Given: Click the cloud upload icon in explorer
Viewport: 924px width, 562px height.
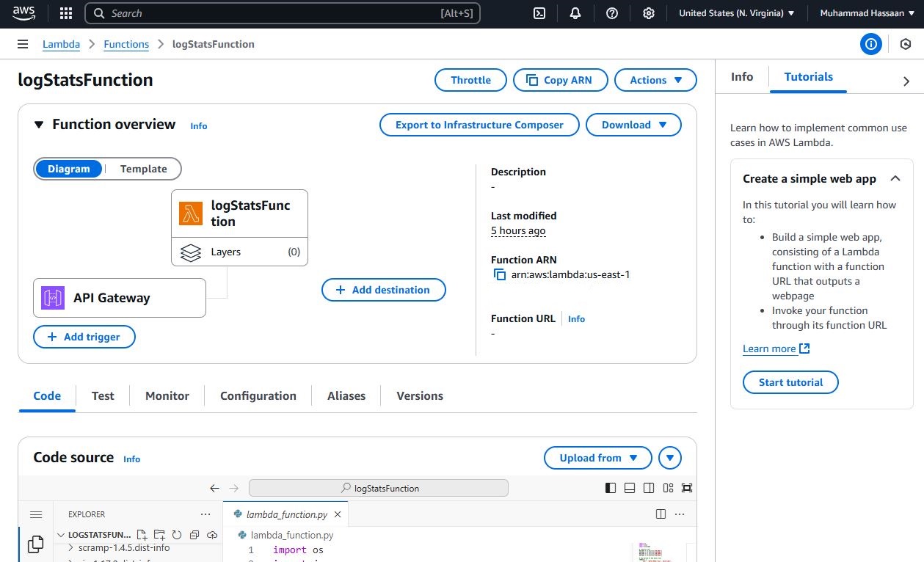Looking at the screenshot, I should [x=212, y=535].
